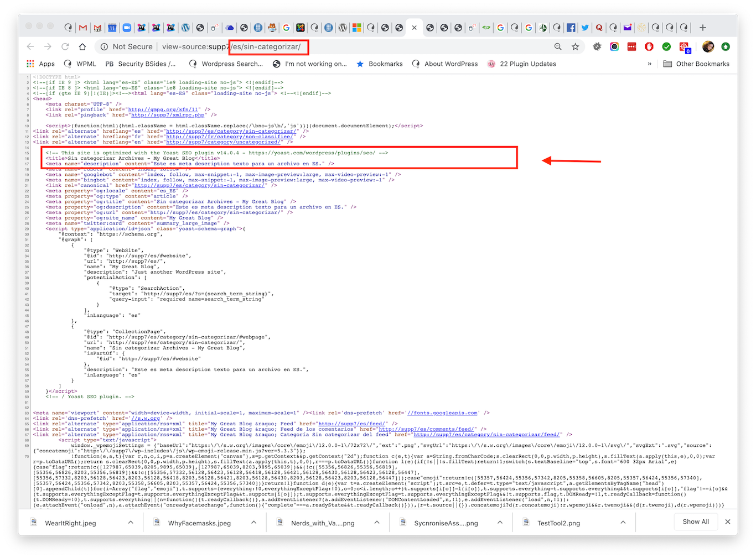Expand hidden bookmarks with the chevron
756x558 pixels.
point(650,64)
